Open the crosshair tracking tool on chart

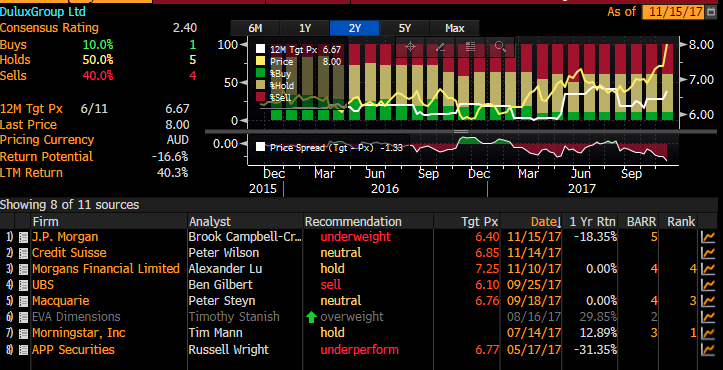[x=410, y=47]
